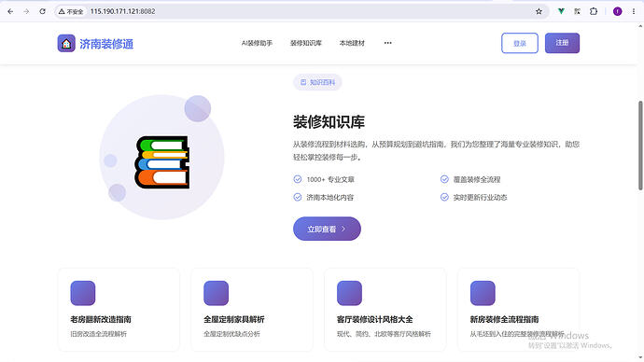Click the 知识百科 tag badge

[x=317, y=82]
